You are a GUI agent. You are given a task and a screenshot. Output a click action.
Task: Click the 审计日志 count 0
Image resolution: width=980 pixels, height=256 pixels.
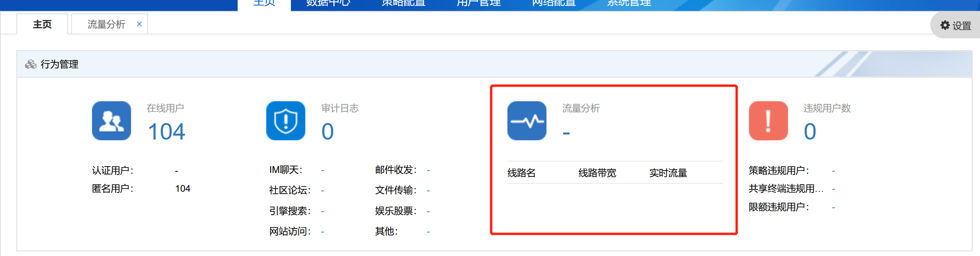[327, 131]
